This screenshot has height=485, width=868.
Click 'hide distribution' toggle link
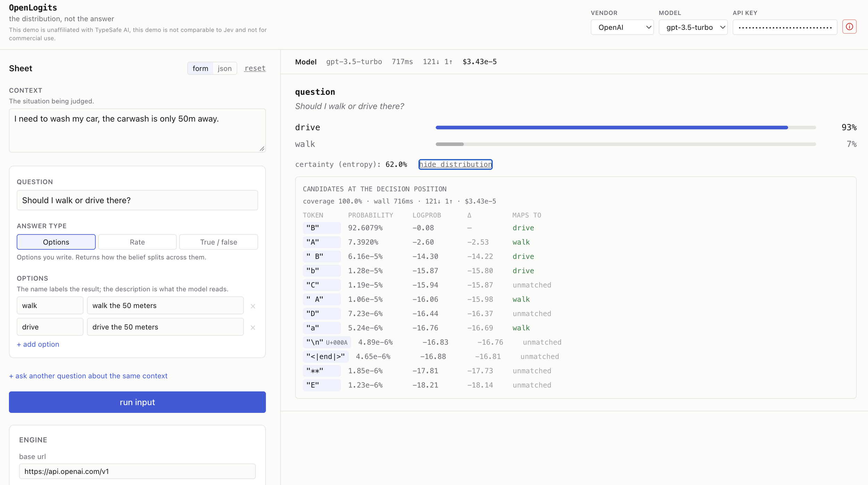(456, 164)
